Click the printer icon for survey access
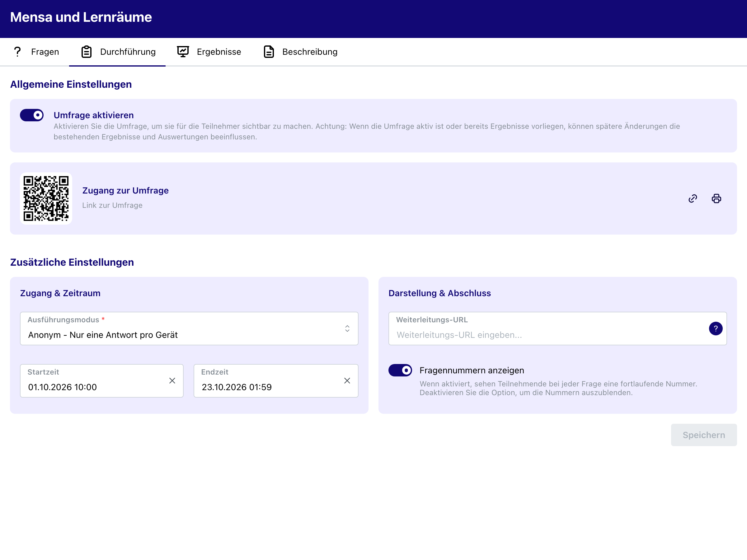Viewport: 747px width, 560px height. [716, 198]
